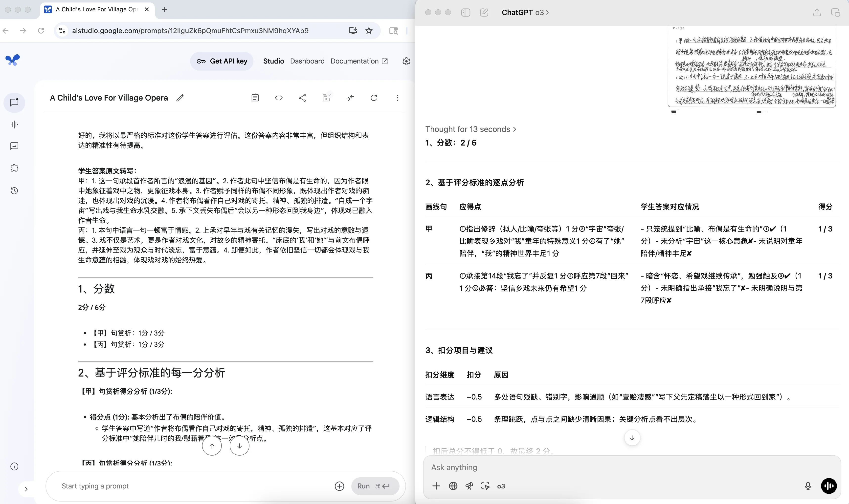Share the AI Studio prompt
The image size is (849, 504).
click(x=302, y=98)
